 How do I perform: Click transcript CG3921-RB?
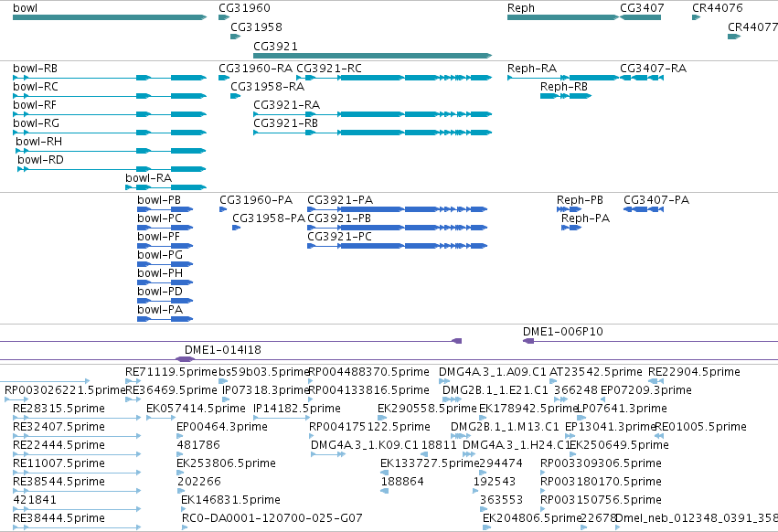pos(373,133)
